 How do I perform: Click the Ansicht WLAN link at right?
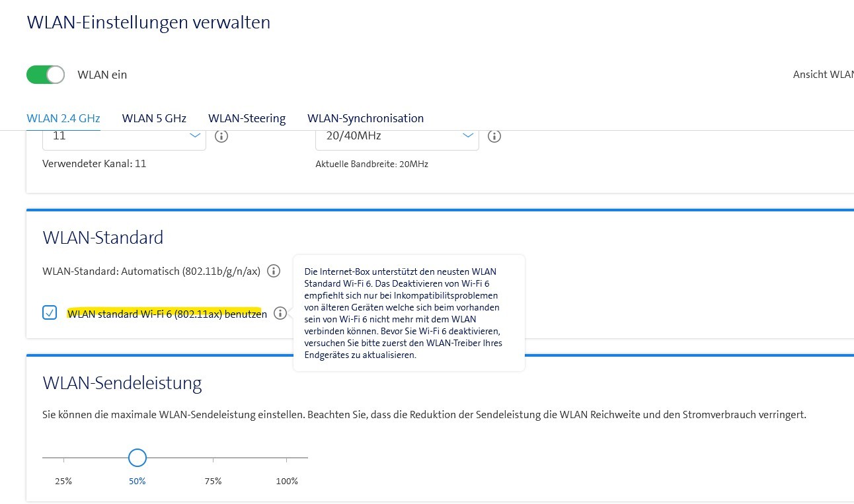pyautogui.click(x=823, y=75)
